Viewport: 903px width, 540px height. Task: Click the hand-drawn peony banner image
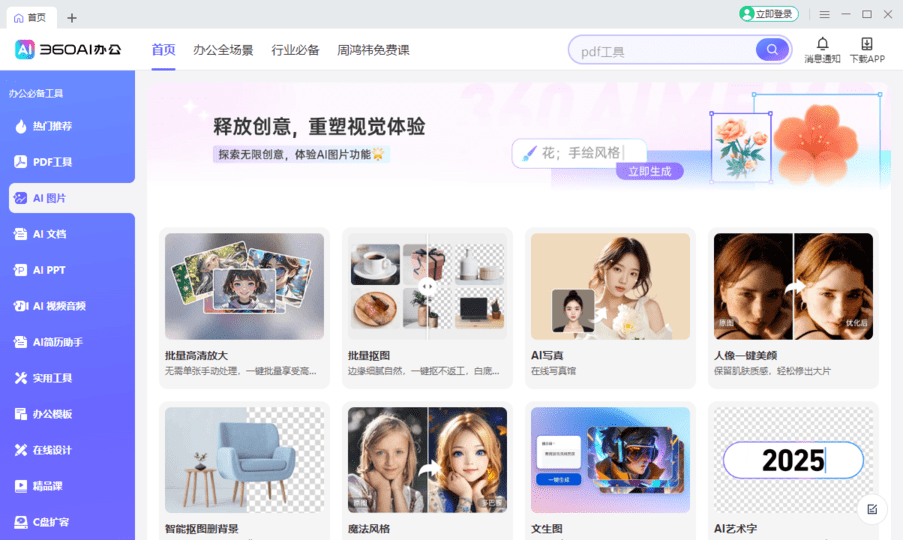[741, 147]
